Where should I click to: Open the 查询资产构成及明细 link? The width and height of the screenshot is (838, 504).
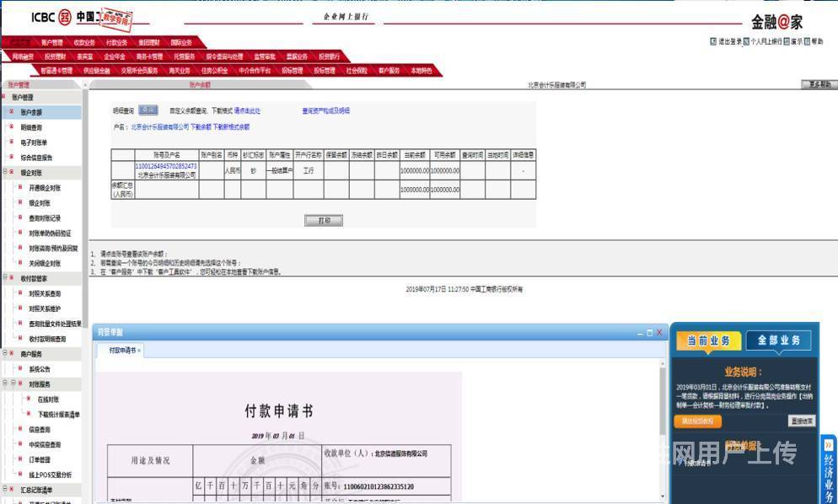[326, 110]
